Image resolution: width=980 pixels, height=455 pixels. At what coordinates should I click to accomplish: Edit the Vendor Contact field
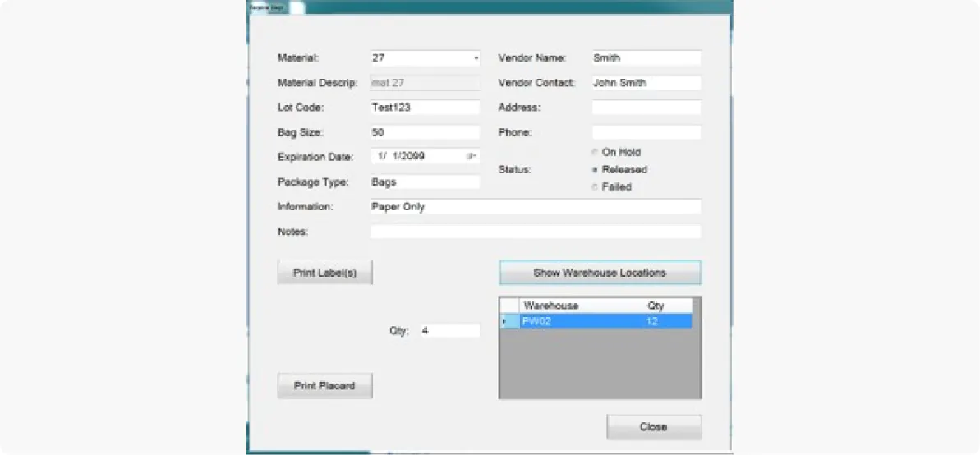click(x=646, y=83)
